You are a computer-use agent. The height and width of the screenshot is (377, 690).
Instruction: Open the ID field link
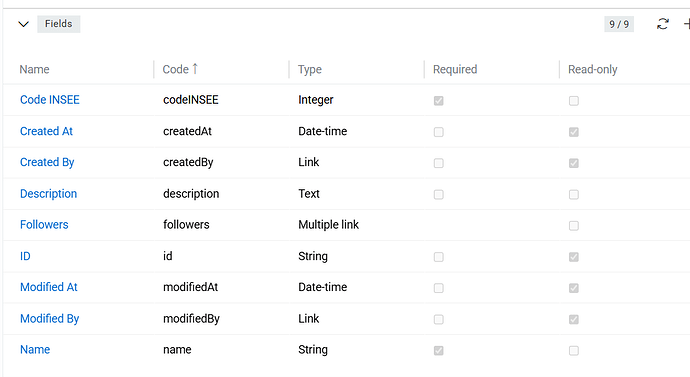pos(25,256)
